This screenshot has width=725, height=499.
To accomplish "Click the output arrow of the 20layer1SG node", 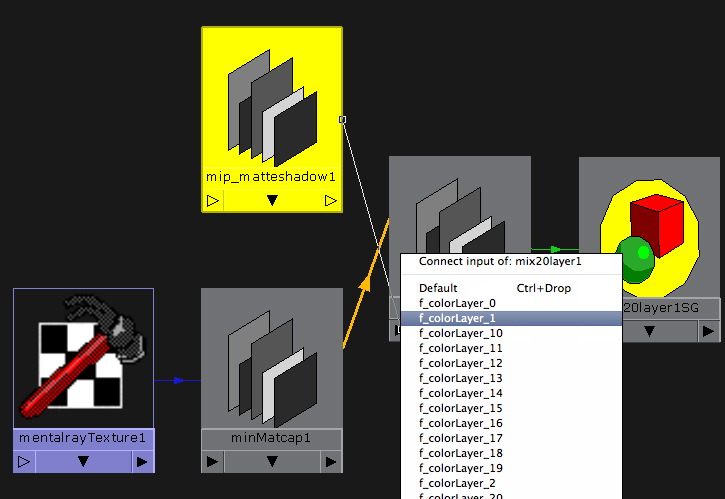I will tap(708, 331).
